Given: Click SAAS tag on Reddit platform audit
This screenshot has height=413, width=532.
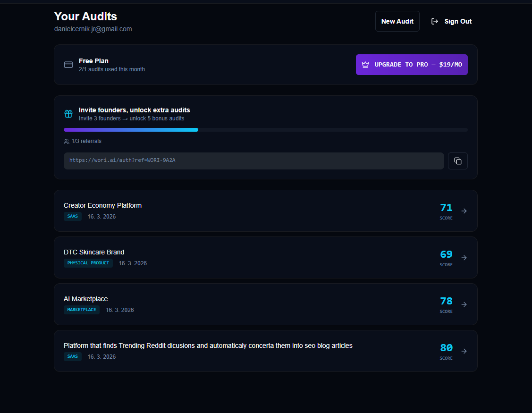Looking at the screenshot, I should pyautogui.click(x=73, y=356).
